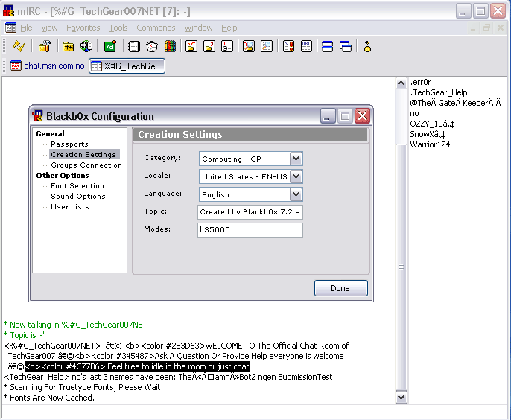Select the Other Options tree node
The width and height of the screenshot is (511, 420).
pos(63,175)
